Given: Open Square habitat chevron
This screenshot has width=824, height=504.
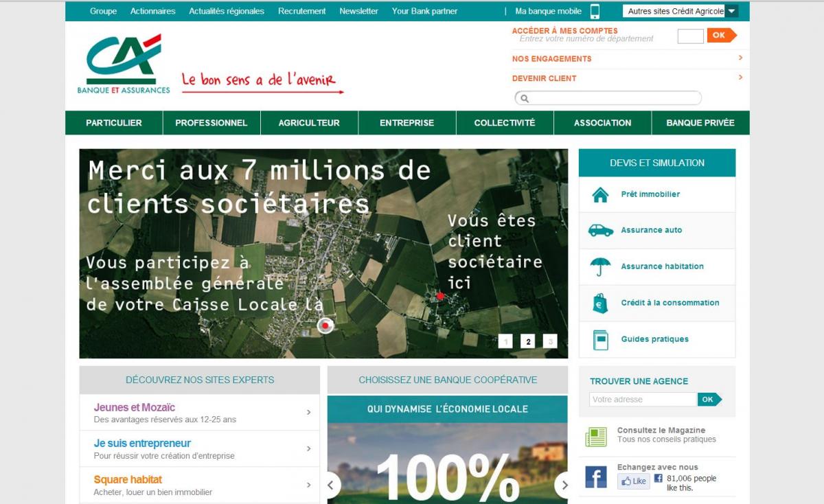Looking at the screenshot, I should [x=308, y=485].
